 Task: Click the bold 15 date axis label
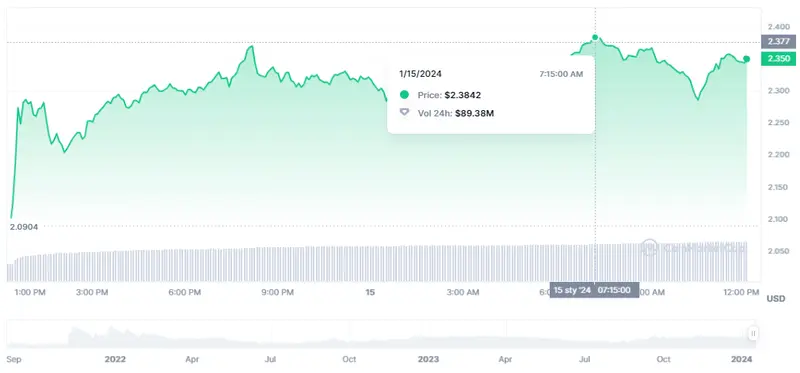(370, 292)
